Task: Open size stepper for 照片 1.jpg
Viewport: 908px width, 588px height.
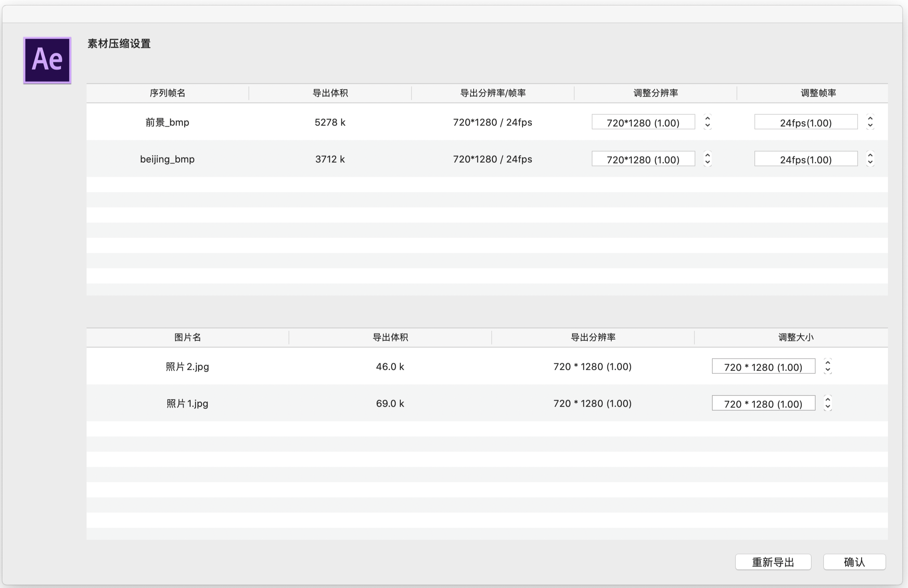Action: [827, 403]
